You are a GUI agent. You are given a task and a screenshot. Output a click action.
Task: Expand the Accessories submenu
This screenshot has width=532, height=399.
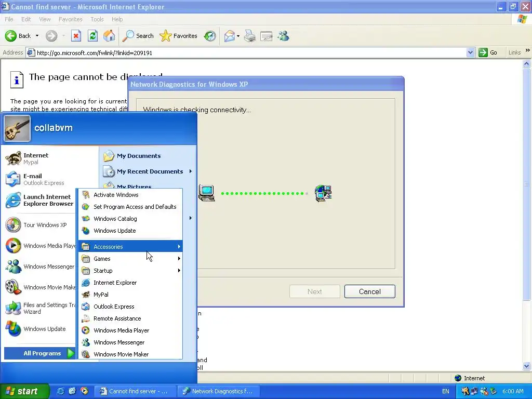click(x=130, y=247)
